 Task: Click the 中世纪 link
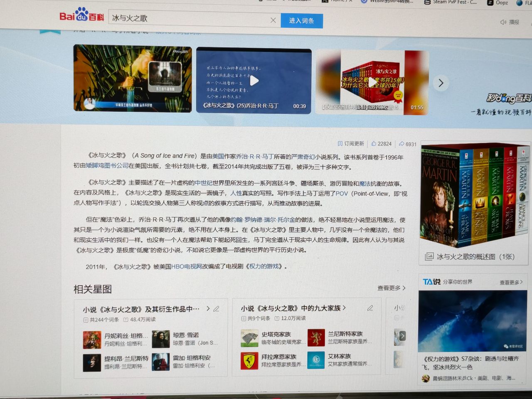204,183
